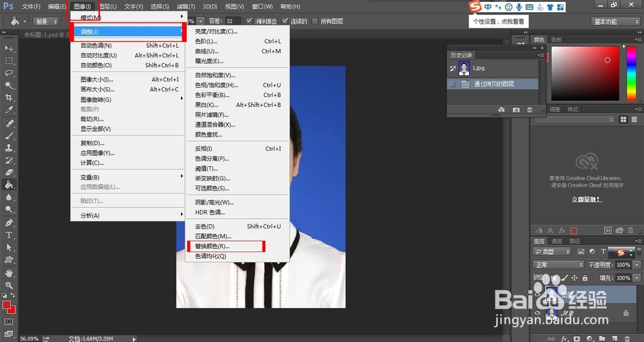Select the Dodge tool
The width and height of the screenshot is (644, 342).
[9, 210]
